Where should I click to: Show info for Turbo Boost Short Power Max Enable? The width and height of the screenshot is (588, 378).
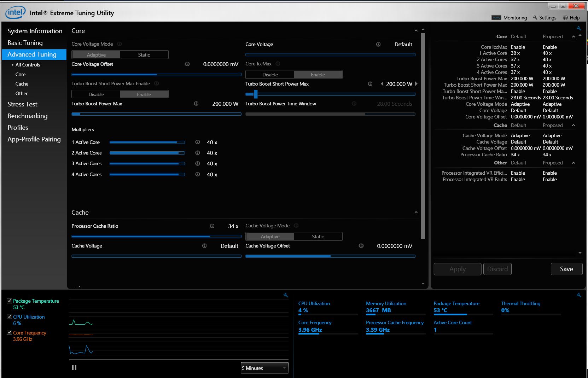click(x=156, y=83)
